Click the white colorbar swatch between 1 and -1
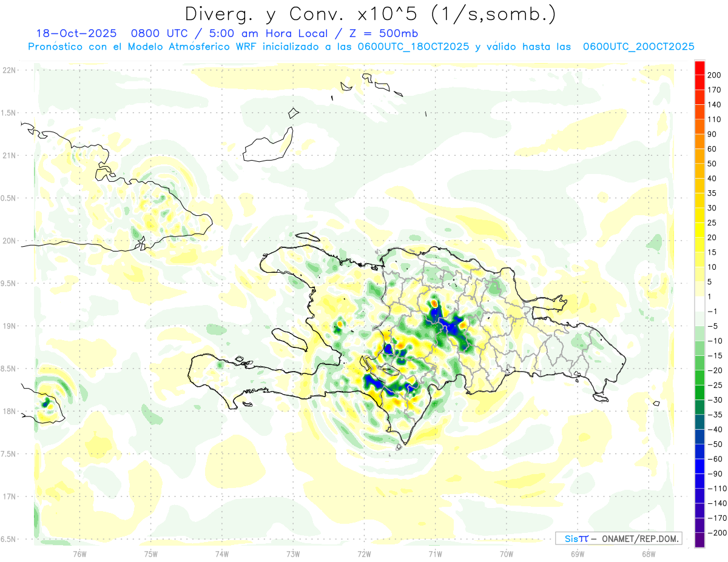Image resolution: width=728 pixels, height=562 pixels. [x=699, y=304]
